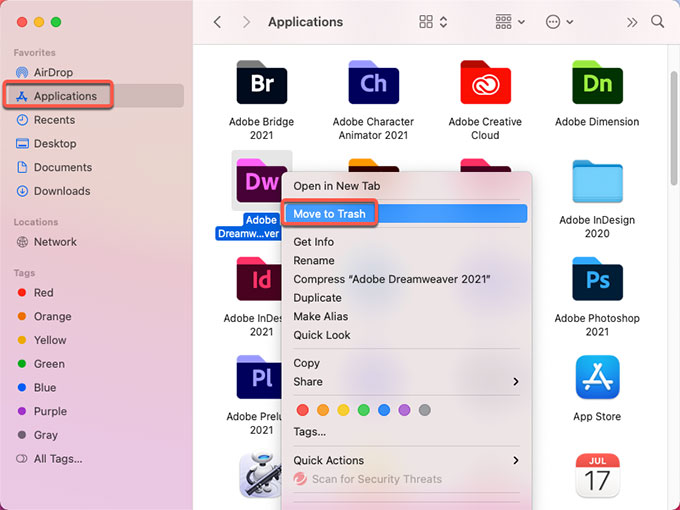Screen dimensions: 680x510
Task: Select Adobe Creative Cloud folder icon
Action: 485,82
